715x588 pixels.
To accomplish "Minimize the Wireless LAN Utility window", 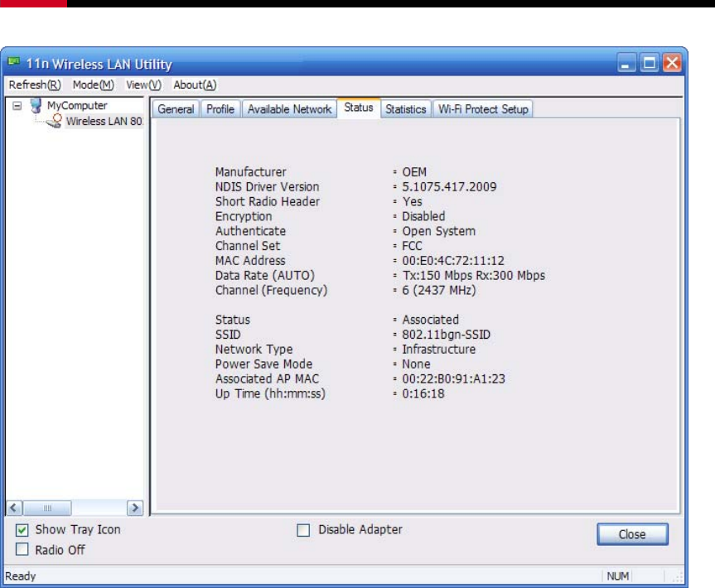I will (x=629, y=64).
